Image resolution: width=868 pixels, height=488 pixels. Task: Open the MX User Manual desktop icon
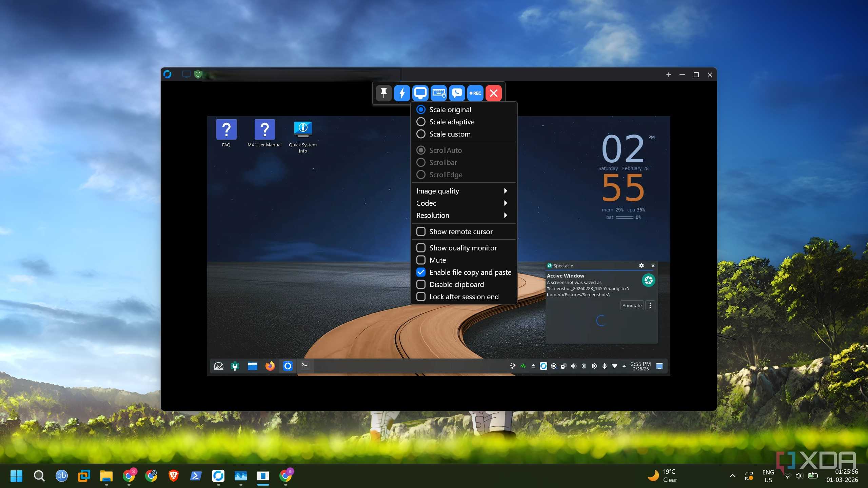[x=264, y=133]
